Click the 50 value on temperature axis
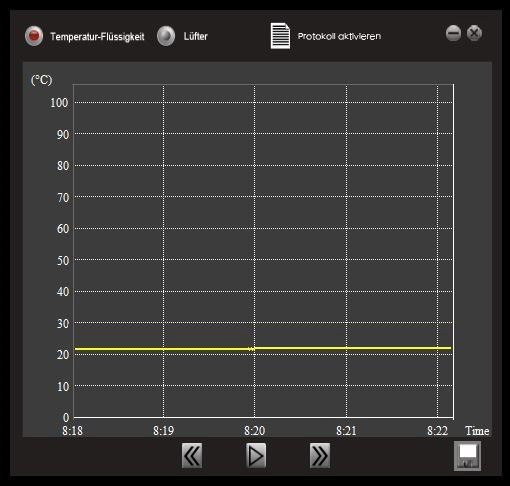510x486 pixels. [x=63, y=260]
